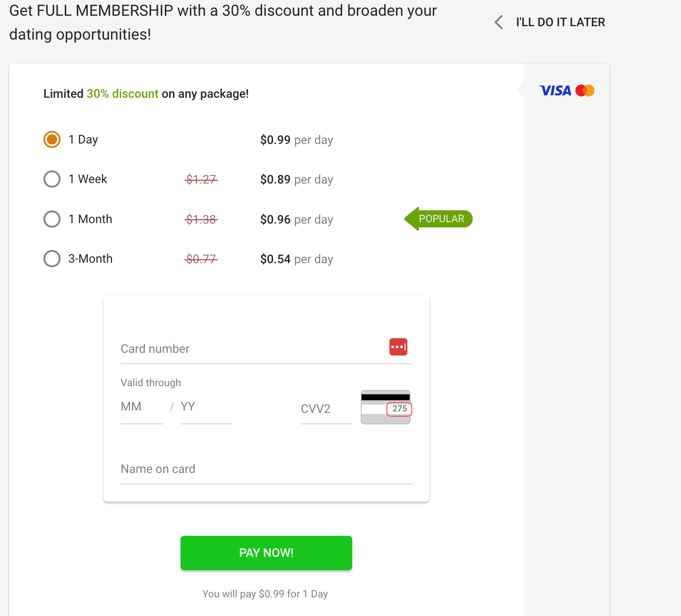The width and height of the screenshot is (681, 616).
Task: Click the MM expiry month field
Action: pos(141,407)
